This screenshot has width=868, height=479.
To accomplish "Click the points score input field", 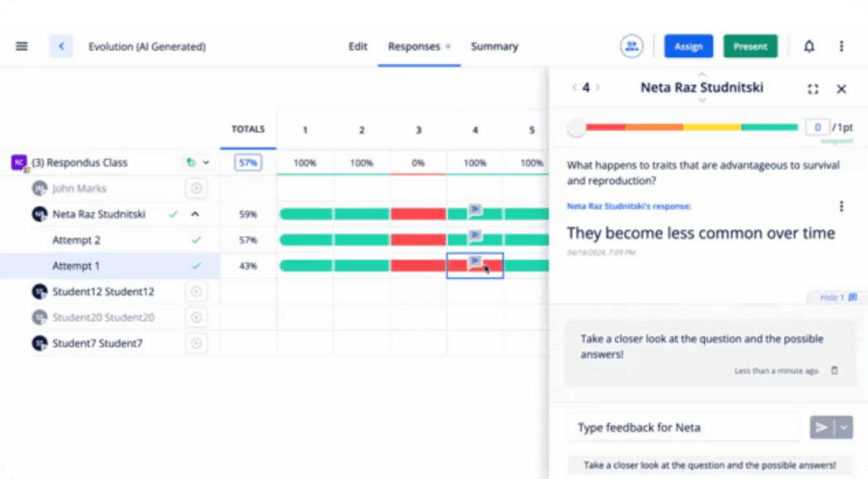I will 817,128.
